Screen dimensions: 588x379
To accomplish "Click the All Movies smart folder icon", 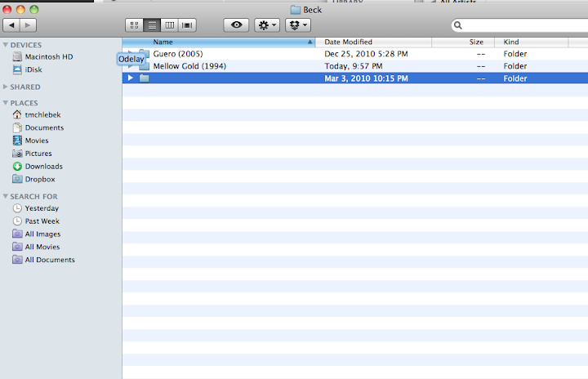I will click(x=17, y=247).
